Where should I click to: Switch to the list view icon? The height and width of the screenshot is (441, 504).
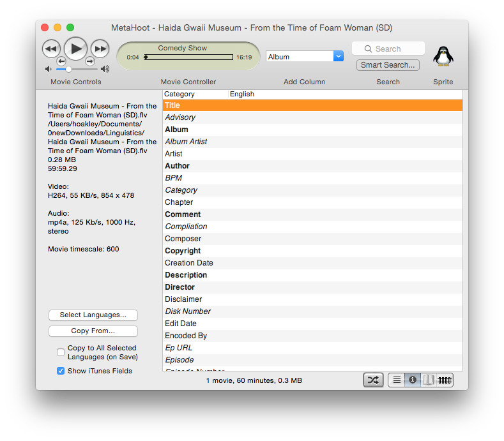click(x=397, y=380)
